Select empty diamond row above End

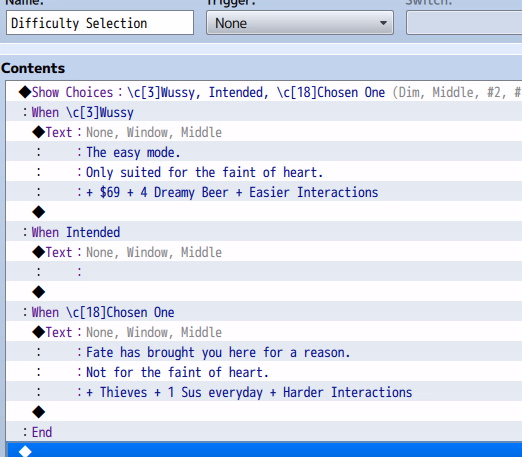coord(264,412)
